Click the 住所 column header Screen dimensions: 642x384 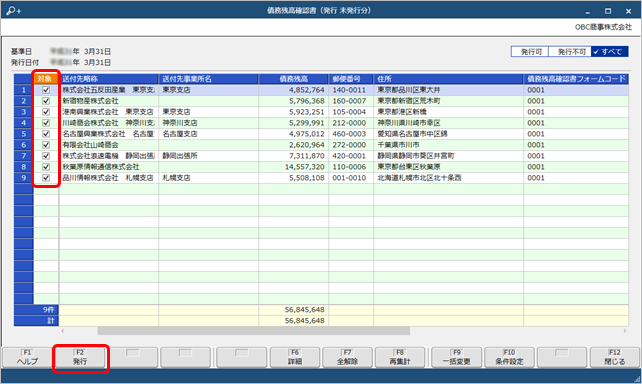pos(448,79)
